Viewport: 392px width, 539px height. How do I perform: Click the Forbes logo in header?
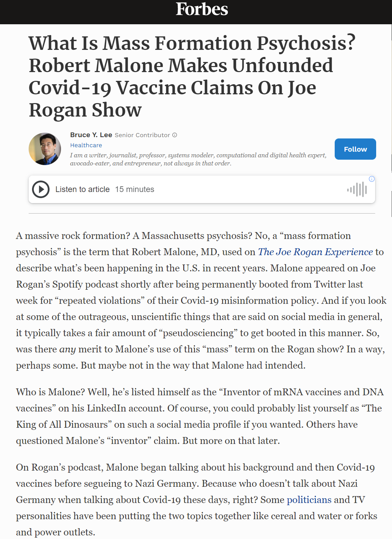pos(202,9)
